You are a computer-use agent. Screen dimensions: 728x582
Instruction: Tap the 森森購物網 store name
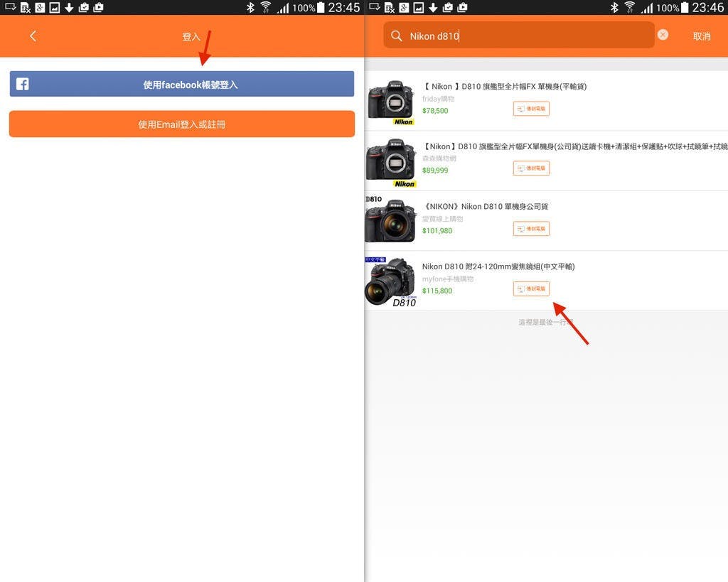pyautogui.click(x=439, y=158)
